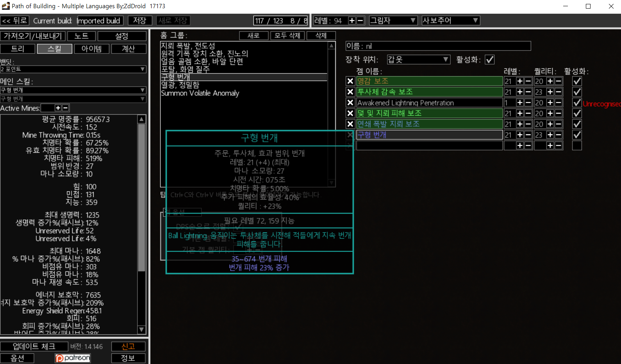Switch to the 트리 tab
The height and width of the screenshot is (364, 621).
(18, 49)
